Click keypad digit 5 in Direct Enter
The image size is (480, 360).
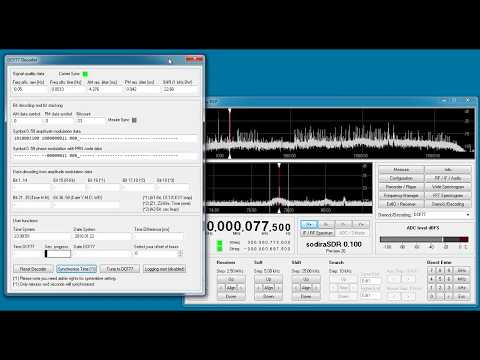pos(440,279)
